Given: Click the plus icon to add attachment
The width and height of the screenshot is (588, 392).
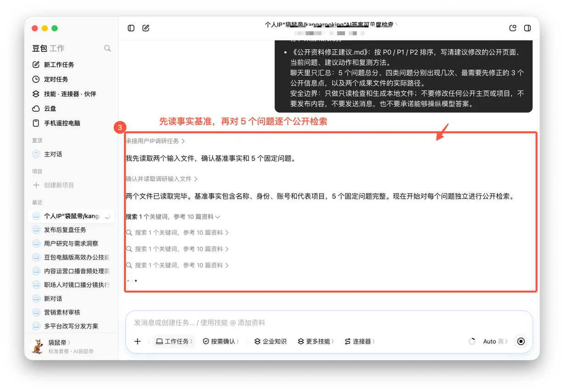Looking at the screenshot, I should tap(137, 341).
